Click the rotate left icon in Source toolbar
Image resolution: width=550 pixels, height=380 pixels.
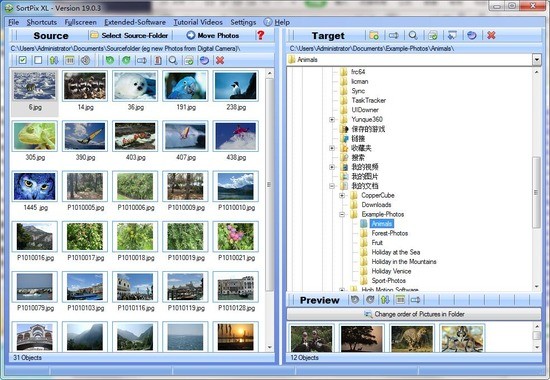110,60
